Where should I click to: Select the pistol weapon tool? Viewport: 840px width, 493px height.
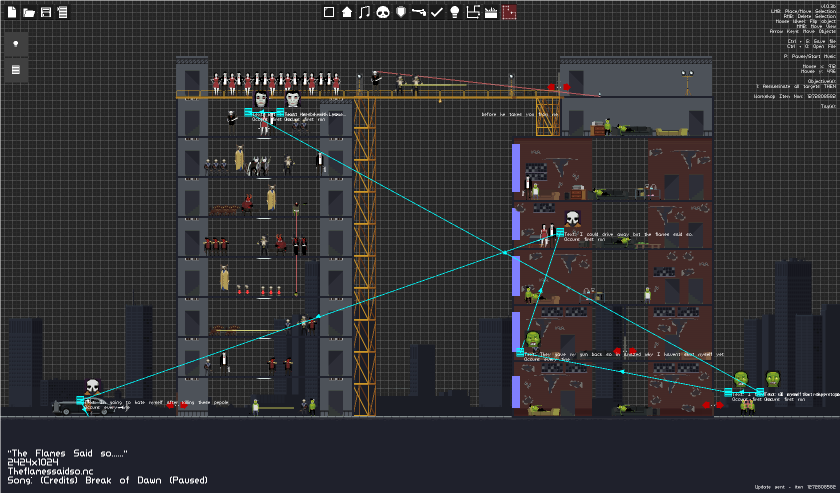click(419, 12)
